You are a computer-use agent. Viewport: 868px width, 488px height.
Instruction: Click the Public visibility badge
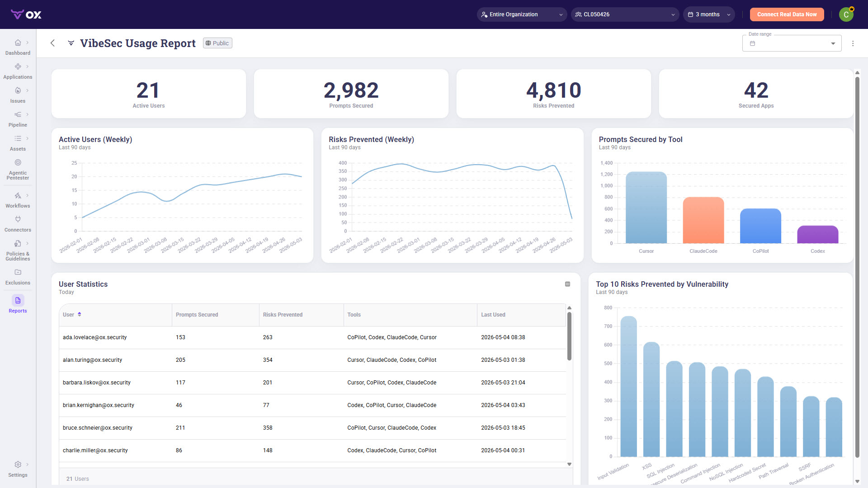point(217,43)
